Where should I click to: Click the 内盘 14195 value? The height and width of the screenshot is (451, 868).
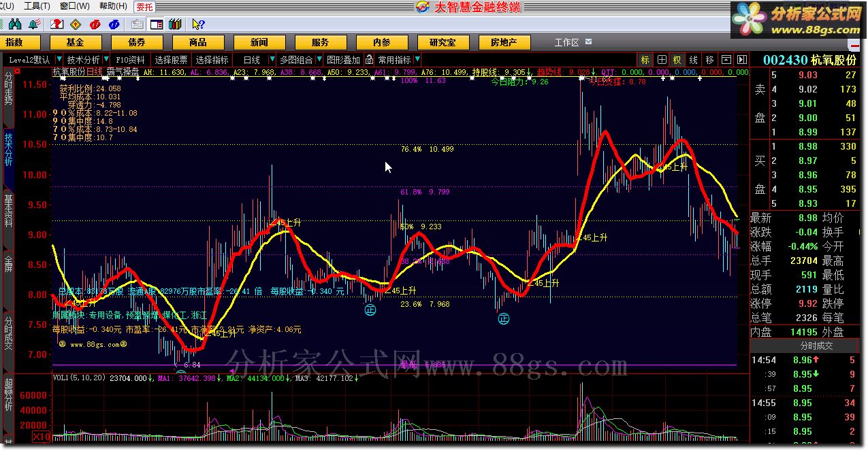805,332
